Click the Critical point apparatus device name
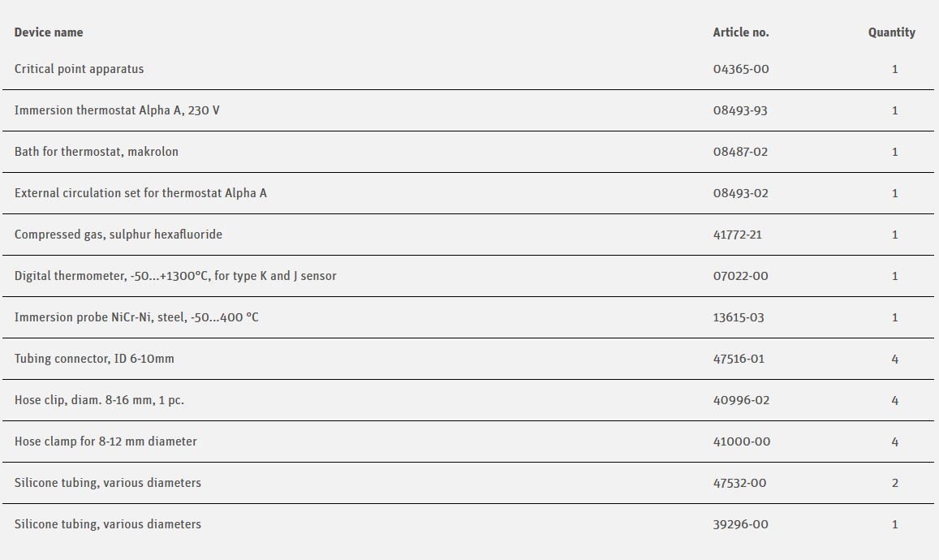Viewport: 939px width, 560px height. [x=79, y=69]
